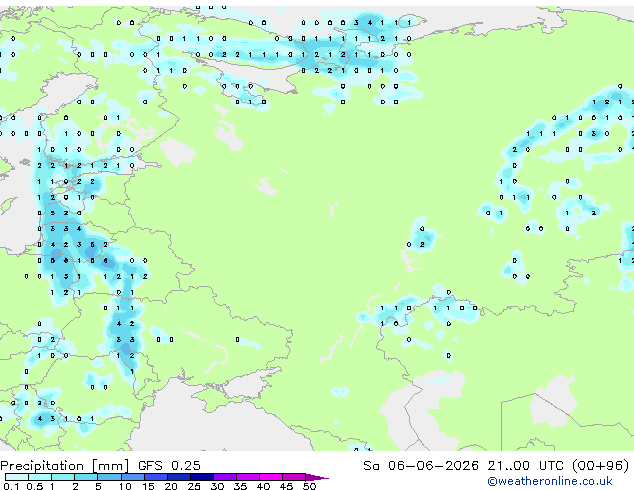The width and height of the screenshot is (634, 490).
Task: Click the legend scale label '20'
Action: point(171,486)
